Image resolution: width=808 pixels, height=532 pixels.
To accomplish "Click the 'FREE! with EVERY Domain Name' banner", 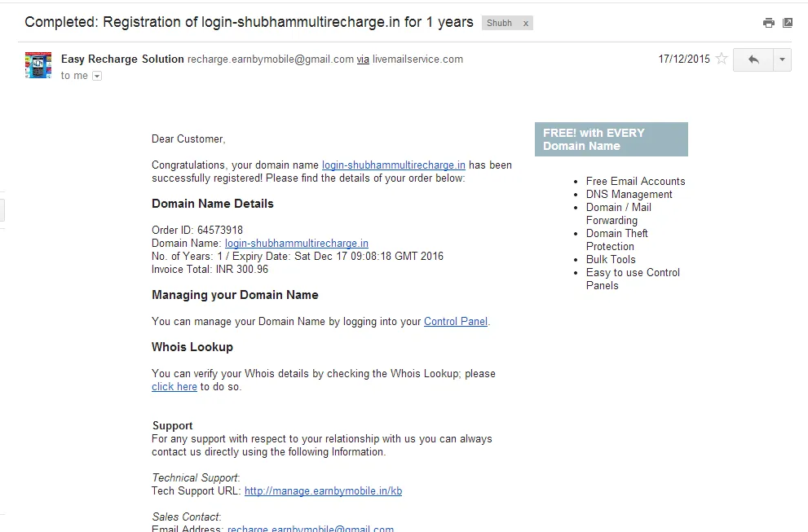I will pyautogui.click(x=612, y=139).
